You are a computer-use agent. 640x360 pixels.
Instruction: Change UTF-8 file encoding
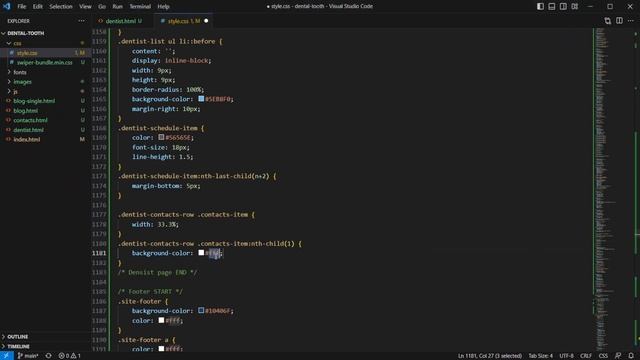566,356
